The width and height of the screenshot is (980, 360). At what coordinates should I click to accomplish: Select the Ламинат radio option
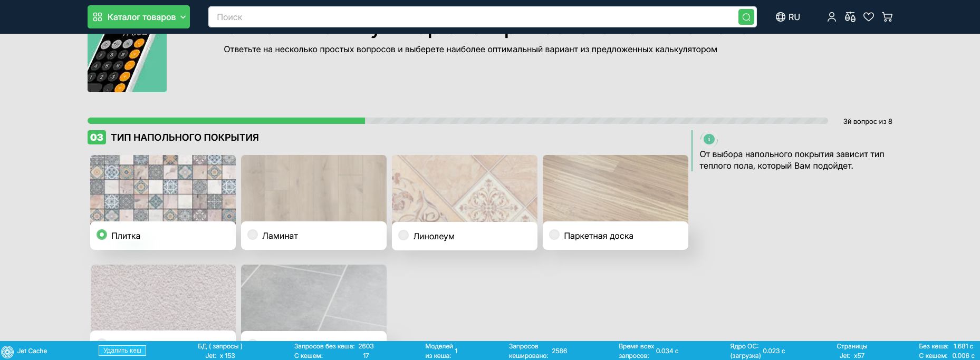click(253, 235)
